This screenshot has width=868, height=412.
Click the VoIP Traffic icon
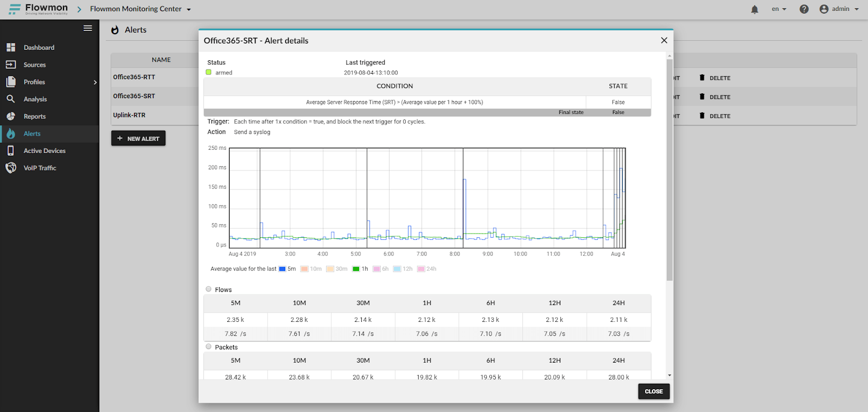click(11, 168)
